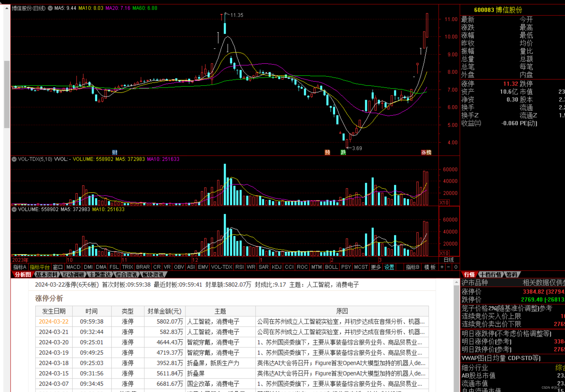565x392 pixels.
Task: Open the 模板 template menu
Action: (x=430, y=267)
